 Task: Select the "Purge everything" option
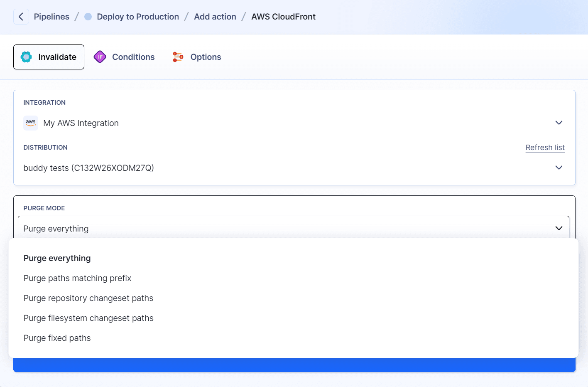pos(57,258)
